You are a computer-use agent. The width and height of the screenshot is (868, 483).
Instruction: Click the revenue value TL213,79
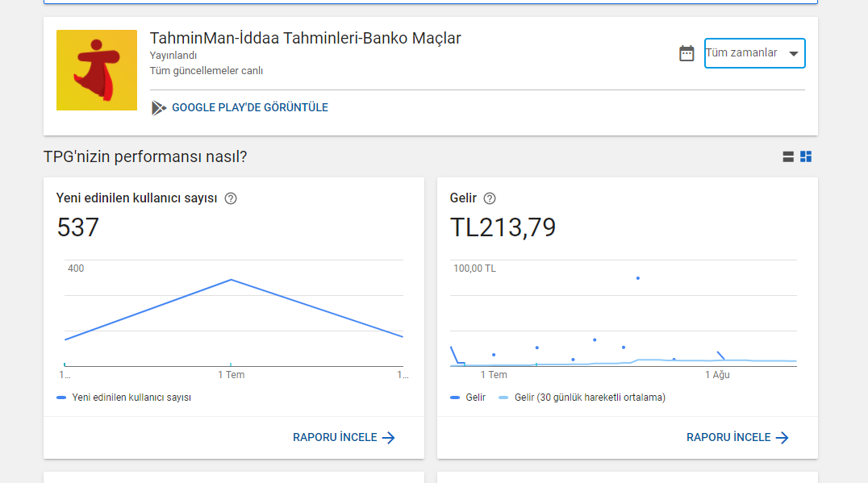[503, 227]
